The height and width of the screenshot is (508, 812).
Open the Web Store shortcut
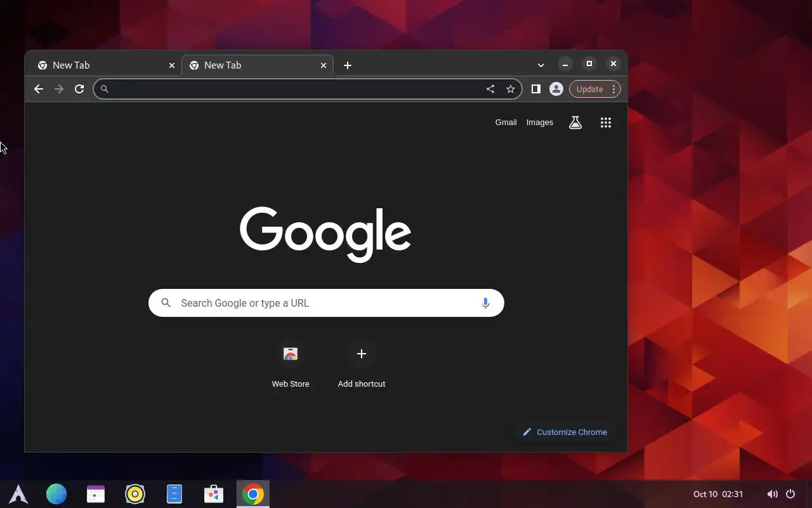pos(291,365)
